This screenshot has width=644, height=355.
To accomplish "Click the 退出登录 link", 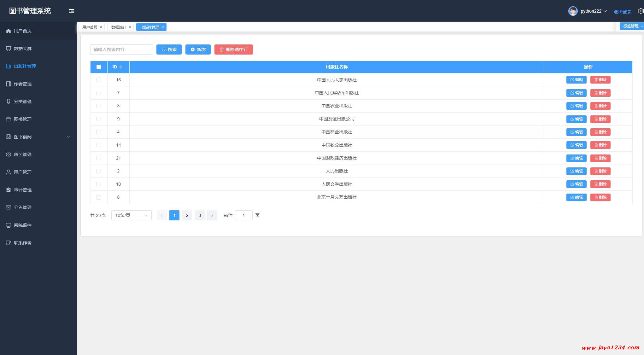I will [622, 12].
